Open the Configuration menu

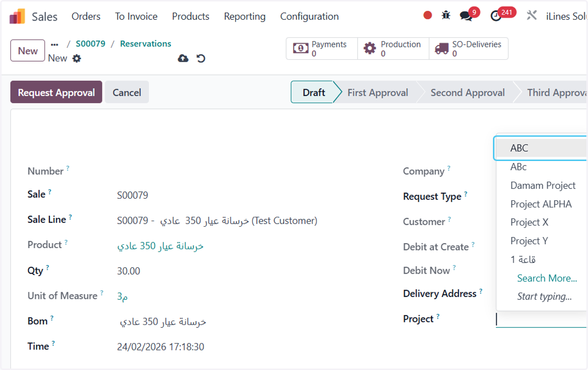click(309, 16)
